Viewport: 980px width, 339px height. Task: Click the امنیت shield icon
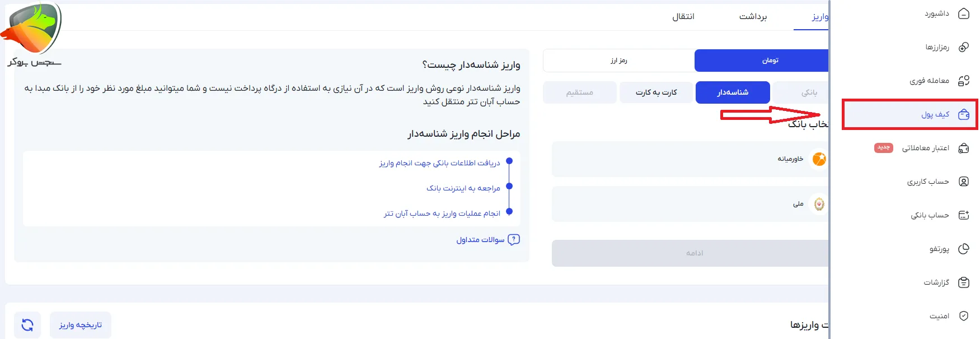point(964,316)
